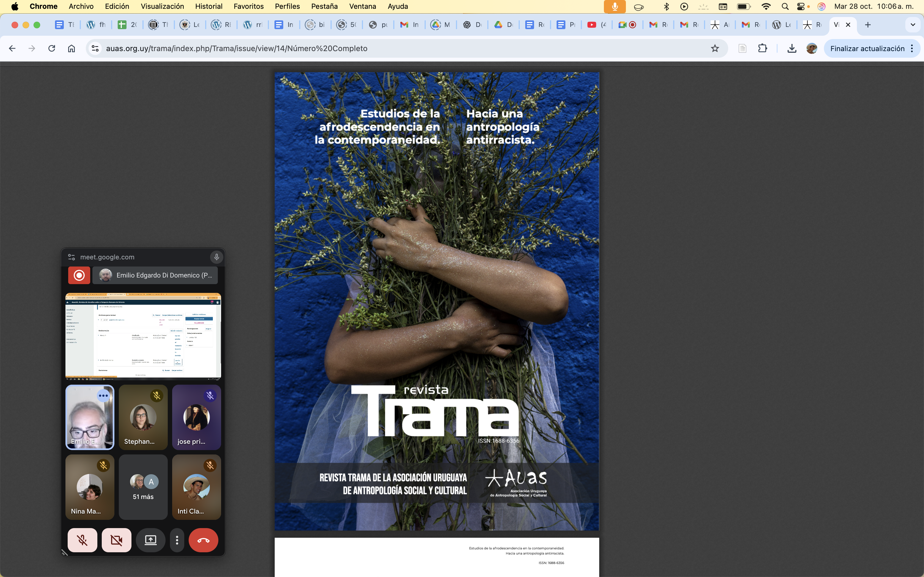Open the tab search dropdown chevron

coord(912,25)
